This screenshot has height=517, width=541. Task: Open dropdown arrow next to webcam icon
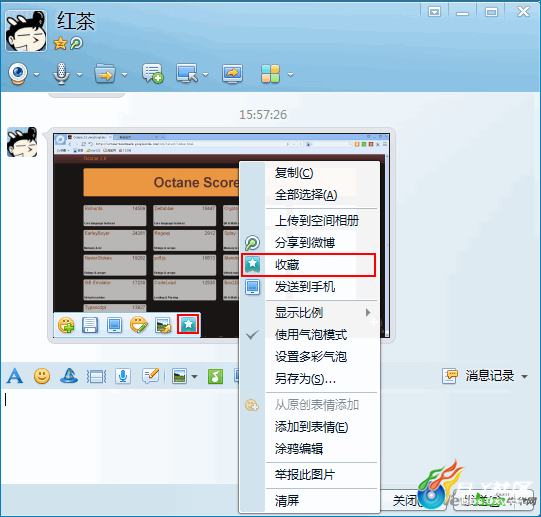pos(37,75)
